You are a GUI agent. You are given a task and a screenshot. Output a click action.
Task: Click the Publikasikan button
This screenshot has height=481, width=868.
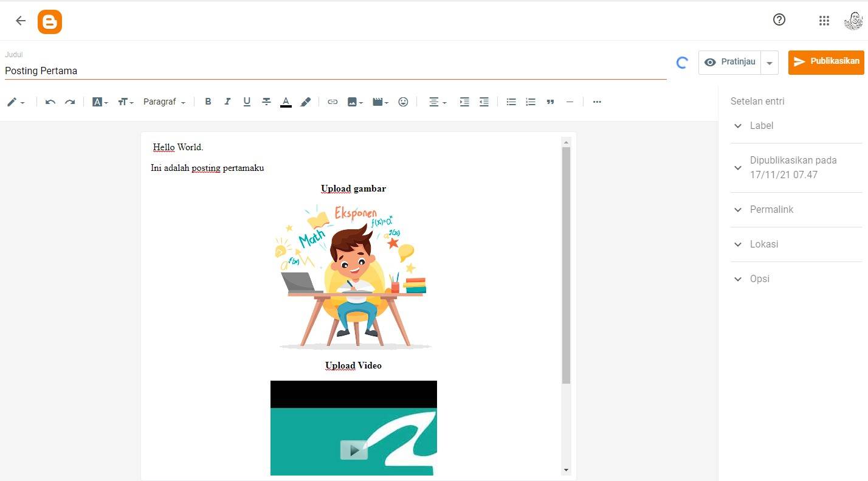pyautogui.click(x=825, y=62)
